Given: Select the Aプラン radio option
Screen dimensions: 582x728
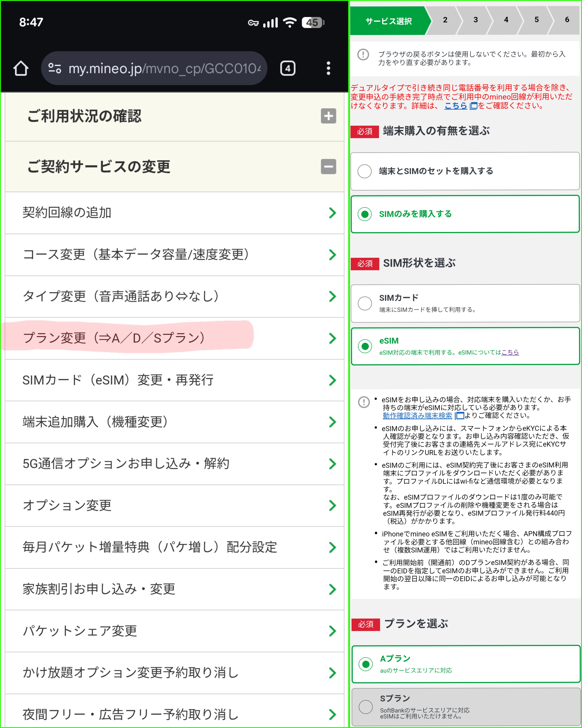Looking at the screenshot, I should coord(365,664).
